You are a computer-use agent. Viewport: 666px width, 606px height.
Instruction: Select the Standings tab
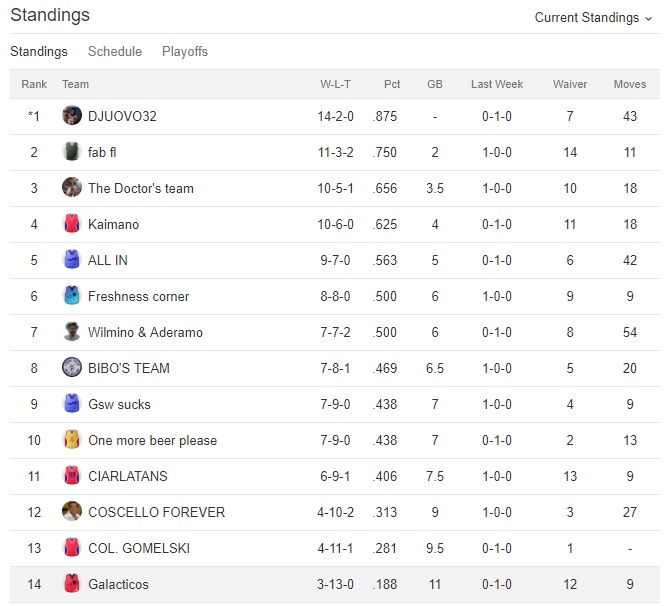(39, 51)
